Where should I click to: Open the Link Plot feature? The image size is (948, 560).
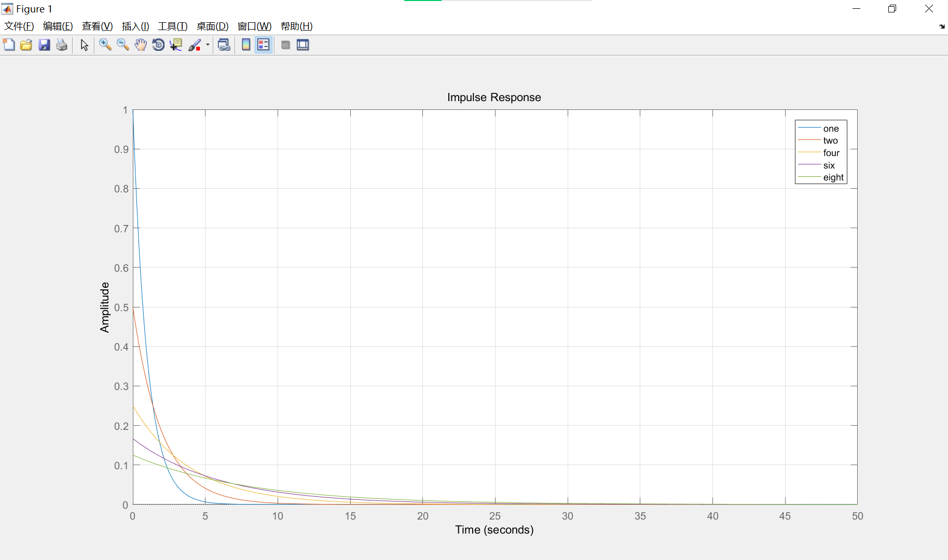[224, 45]
